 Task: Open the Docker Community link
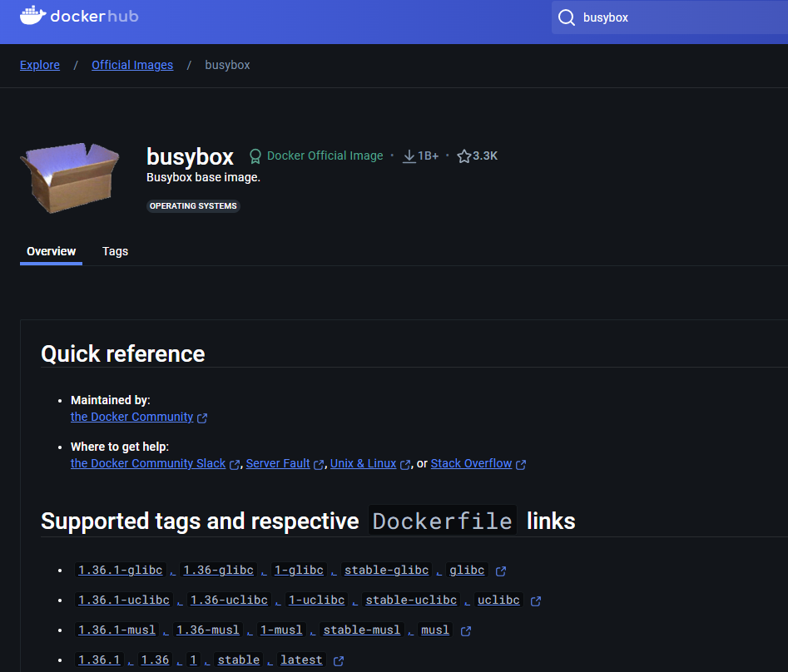pyautogui.click(x=131, y=417)
